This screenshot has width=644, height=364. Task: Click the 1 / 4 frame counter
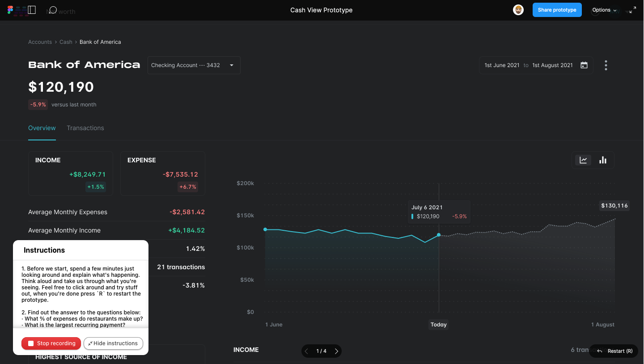pyautogui.click(x=321, y=351)
